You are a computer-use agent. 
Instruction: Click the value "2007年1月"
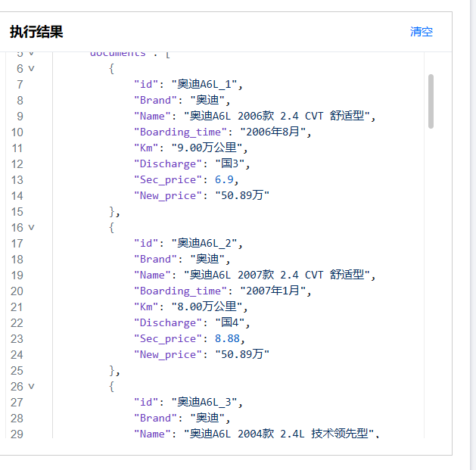pyautogui.click(x=273, y=291)
